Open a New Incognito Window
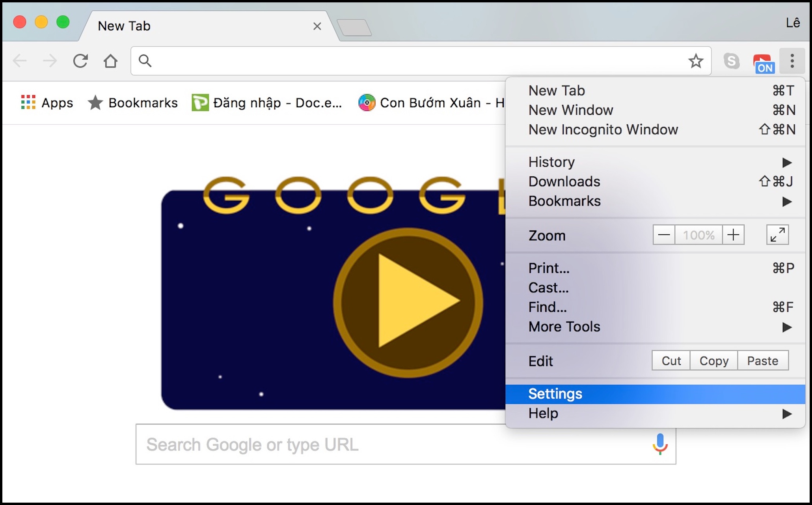Image resolution: width=812 pixels, height=505 pixels. click(603, 129)
